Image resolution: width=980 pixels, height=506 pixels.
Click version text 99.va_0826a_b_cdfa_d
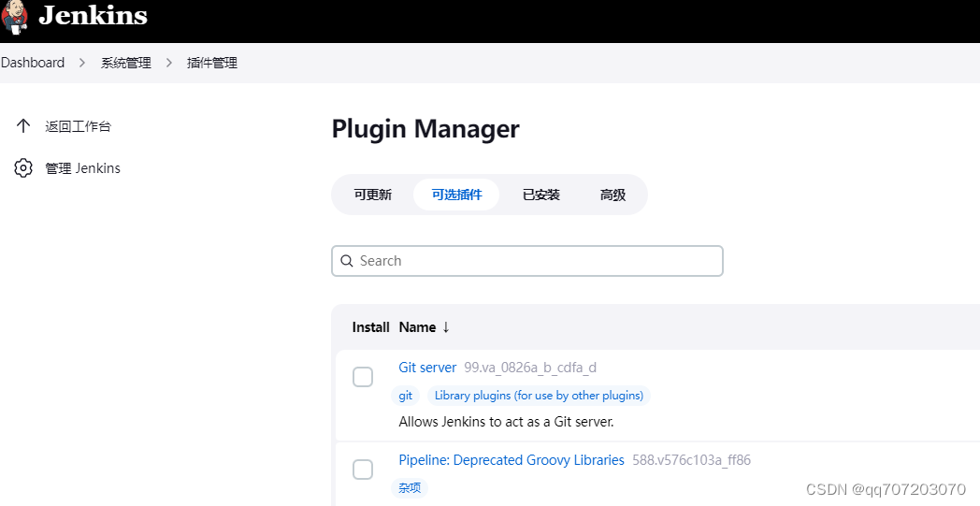click(530, 368)
